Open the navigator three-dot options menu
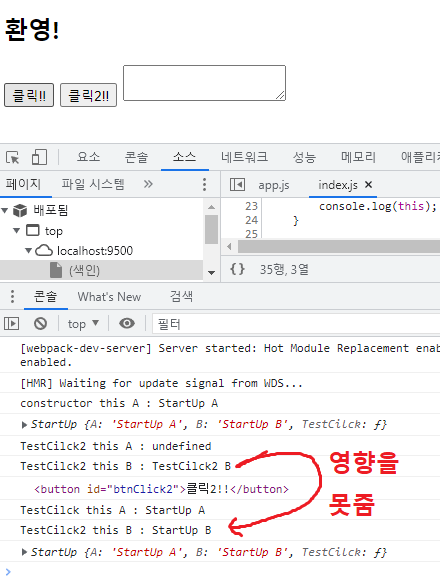Screen dimensions: 440x576 coord(205,184)
